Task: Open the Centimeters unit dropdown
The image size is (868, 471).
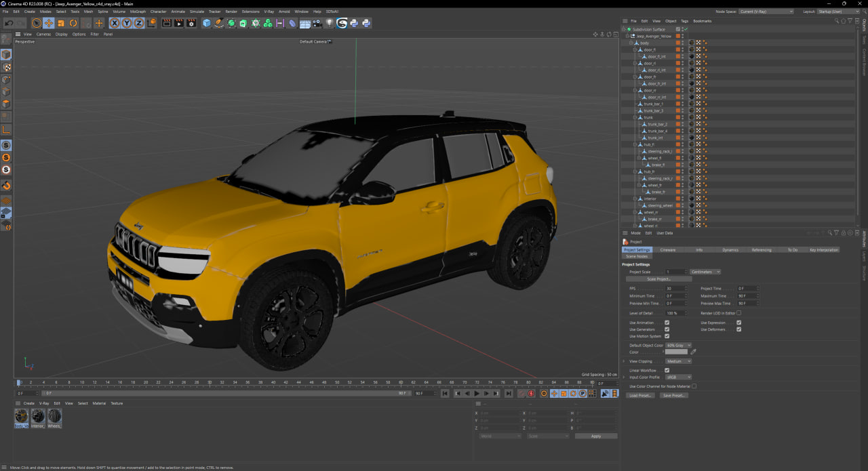Action: [705, 272]
